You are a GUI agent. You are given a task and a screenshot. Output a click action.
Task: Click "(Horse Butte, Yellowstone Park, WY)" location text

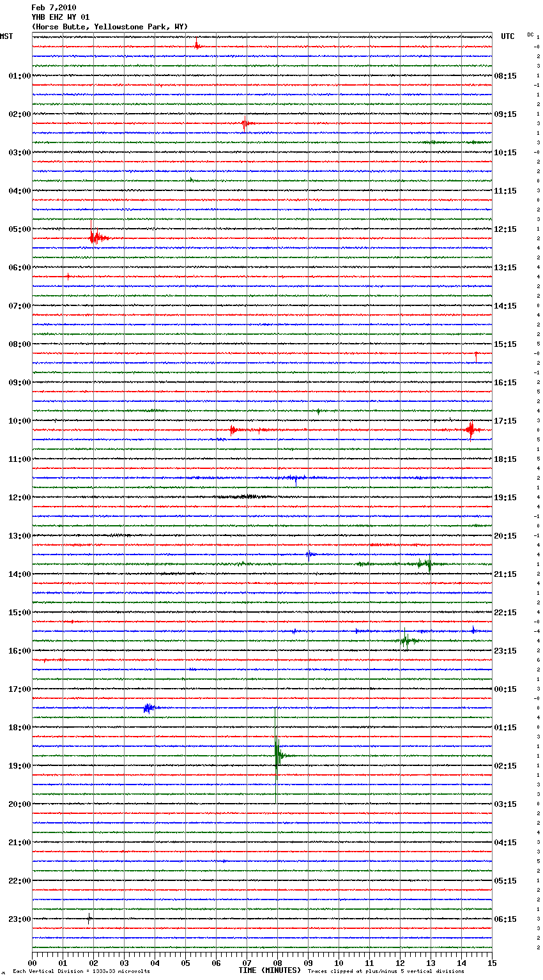coord(110,27)
